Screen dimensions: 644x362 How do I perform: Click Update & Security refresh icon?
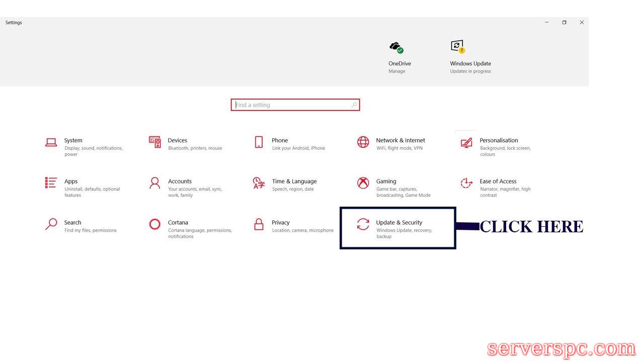tap(363, 224)
